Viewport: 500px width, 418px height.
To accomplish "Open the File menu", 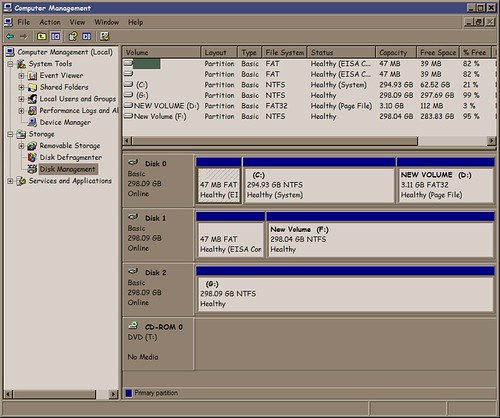I will (x=24, y=22).
